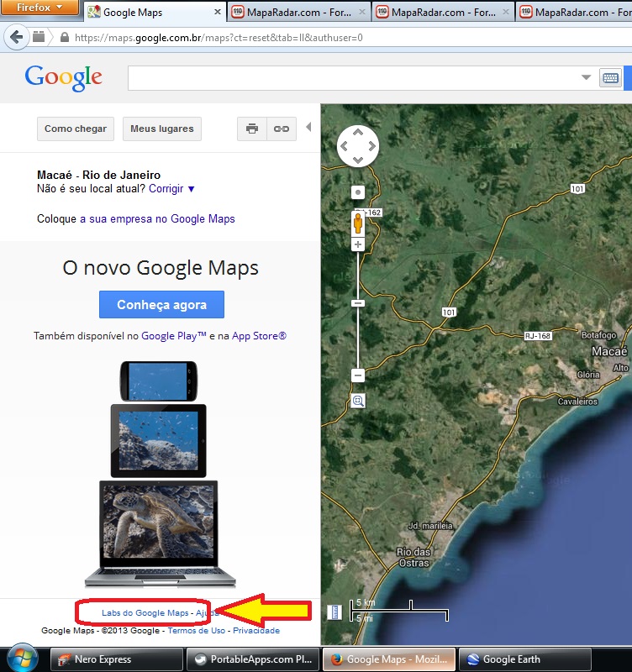Viewport: 632px width, 672px height.
Task: Switch to the third MapaRadar.com tab
Action: pyautogui.click(x=575, y=13)
